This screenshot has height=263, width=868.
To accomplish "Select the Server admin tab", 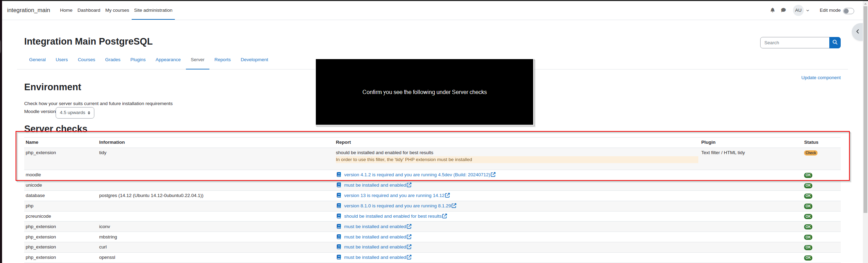I will tap(198, 60).
